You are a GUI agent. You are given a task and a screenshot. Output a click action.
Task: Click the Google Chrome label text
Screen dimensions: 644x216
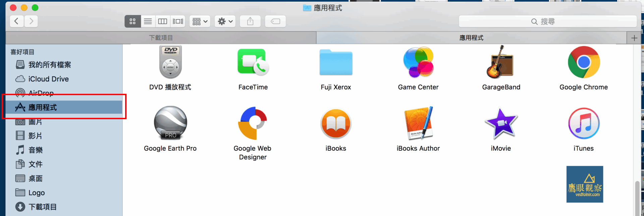click(x=584, y=87)
